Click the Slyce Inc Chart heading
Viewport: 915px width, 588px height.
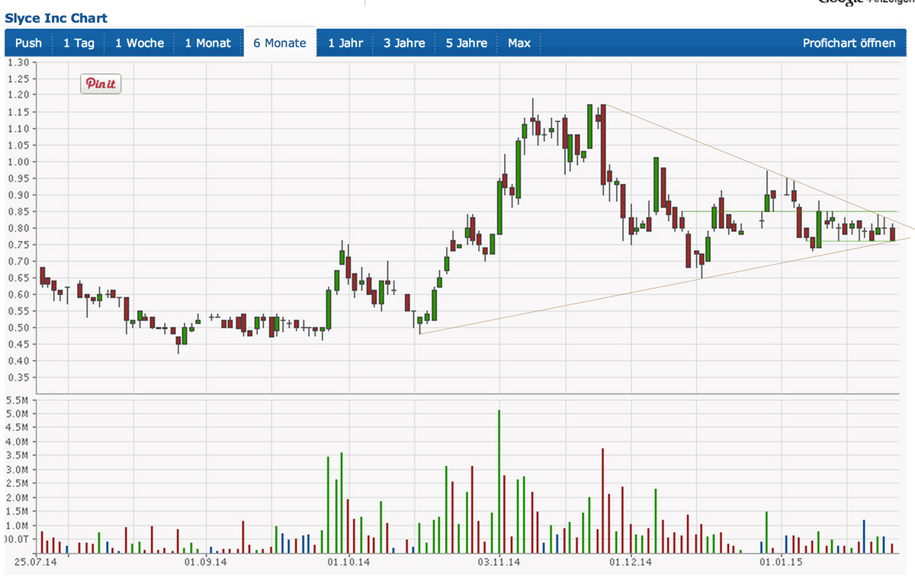pyautogui.click(x=56, y=18)
